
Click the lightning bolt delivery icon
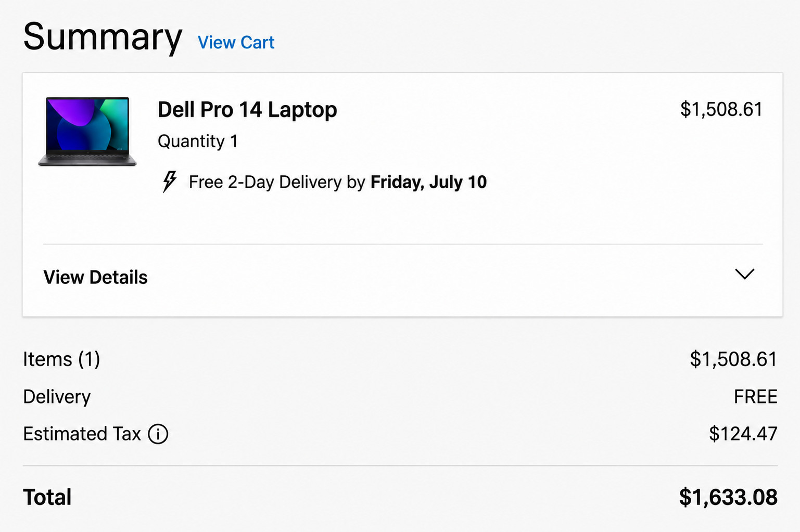(169, 182)
